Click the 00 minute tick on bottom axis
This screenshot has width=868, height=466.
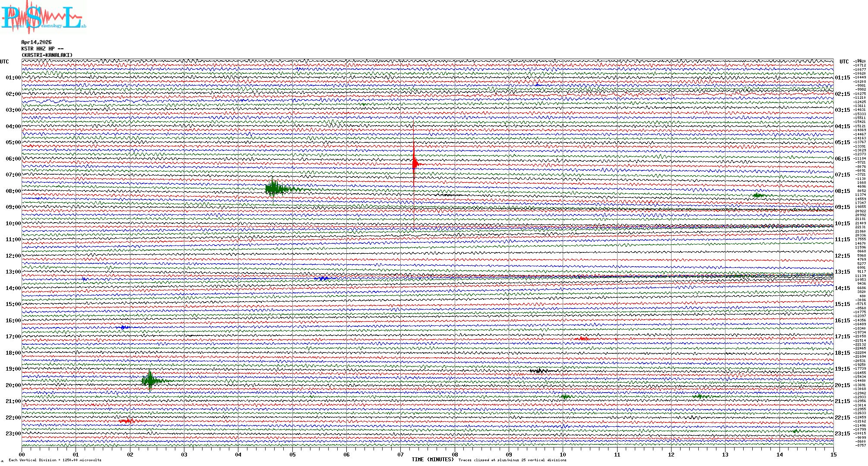coord(22,454)
